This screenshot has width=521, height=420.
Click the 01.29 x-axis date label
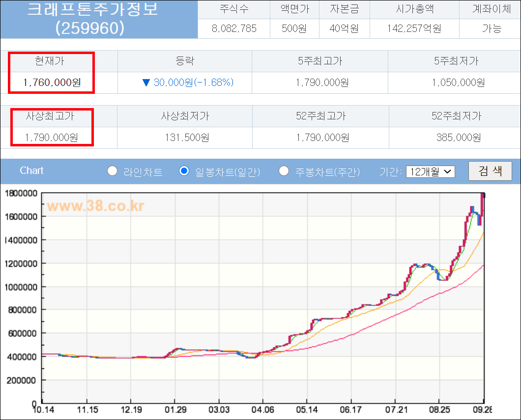(175, 410)
